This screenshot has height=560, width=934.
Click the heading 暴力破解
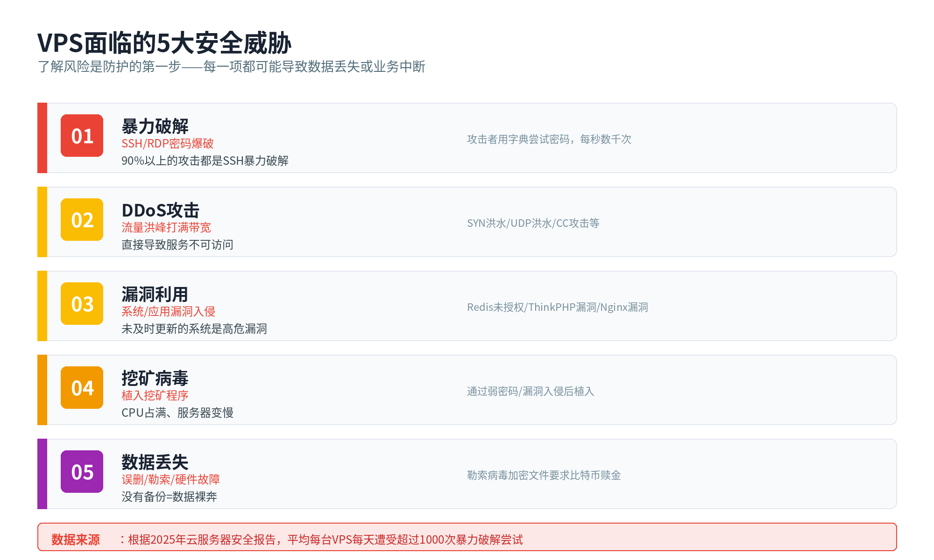[155, 126]
